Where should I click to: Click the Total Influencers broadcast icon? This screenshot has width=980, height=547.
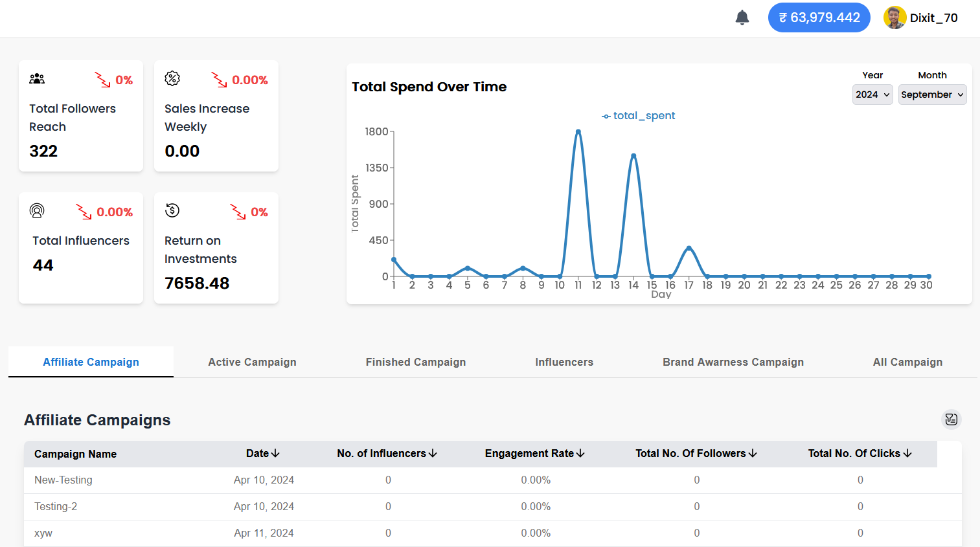pyautogui.click(x=37, y=211)
